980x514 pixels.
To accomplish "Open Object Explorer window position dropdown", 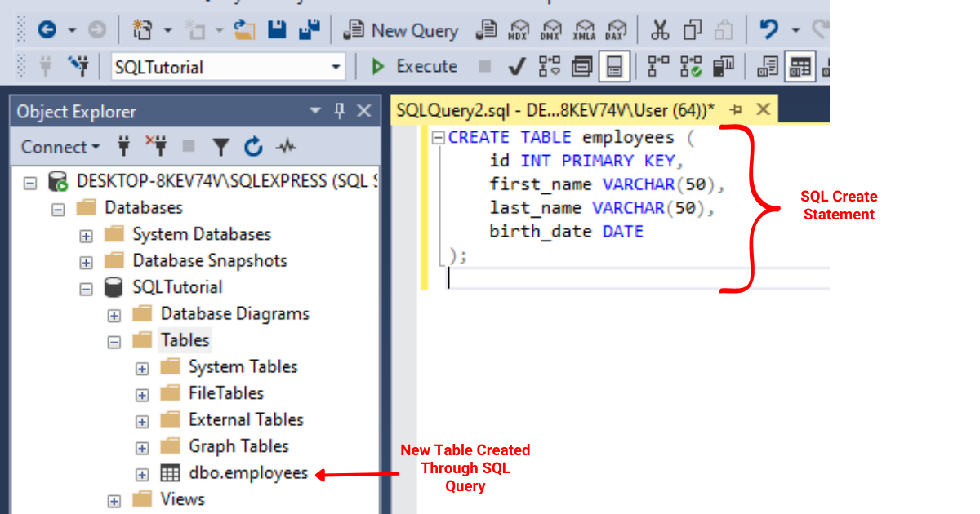I will tap(315, 112).
